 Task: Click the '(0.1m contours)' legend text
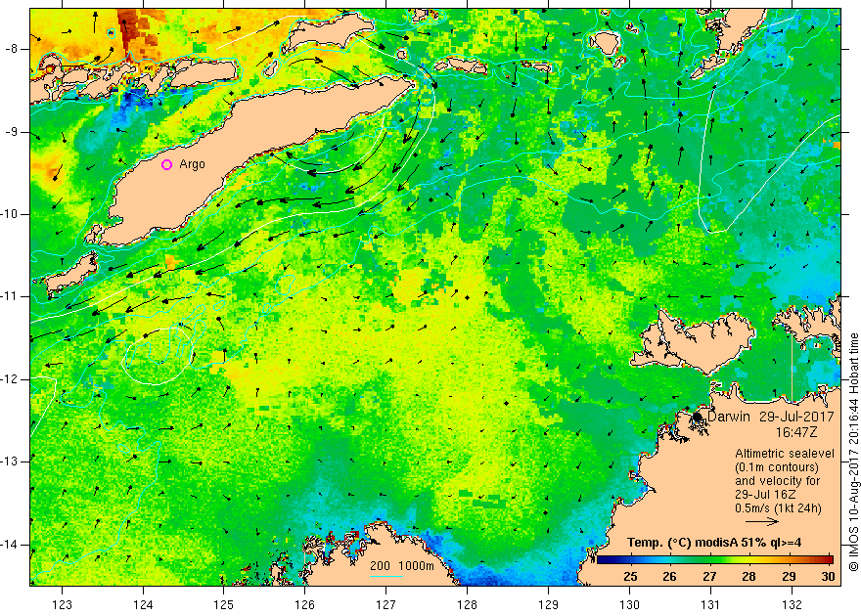pyautogui.click(x=777, y=467)
